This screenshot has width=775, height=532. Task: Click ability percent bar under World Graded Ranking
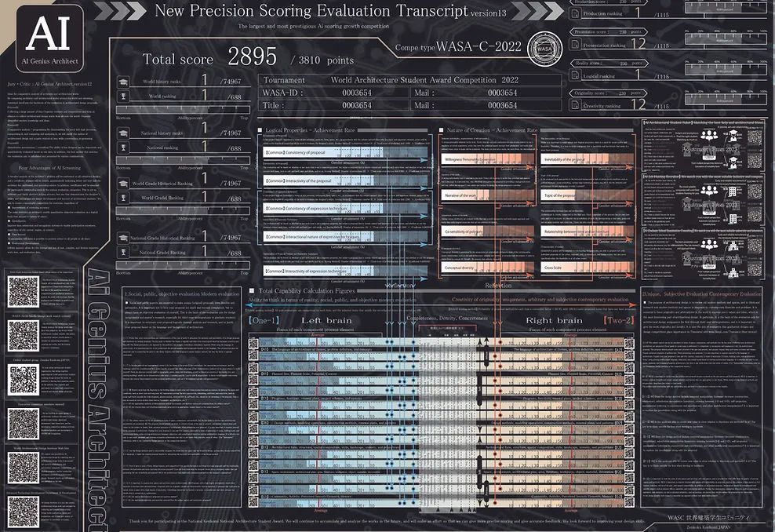183,211
